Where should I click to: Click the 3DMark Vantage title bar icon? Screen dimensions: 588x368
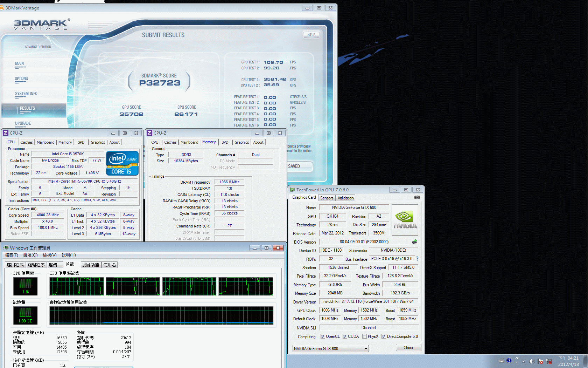[2, 8]
